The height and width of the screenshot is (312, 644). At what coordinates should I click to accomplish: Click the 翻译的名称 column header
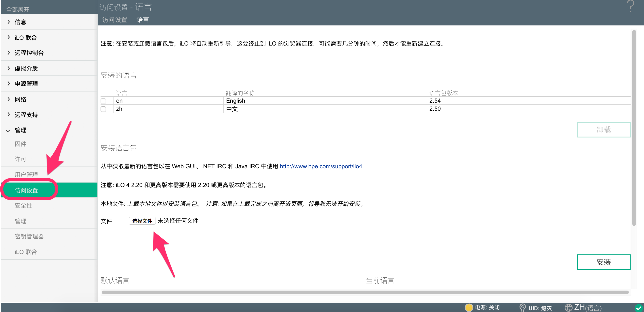click(x=240, y=93)
